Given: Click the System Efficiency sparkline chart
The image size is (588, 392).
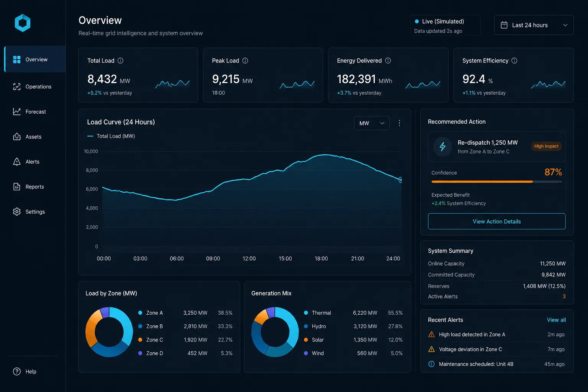Looking at the screenshot, I should pos(548,84).
